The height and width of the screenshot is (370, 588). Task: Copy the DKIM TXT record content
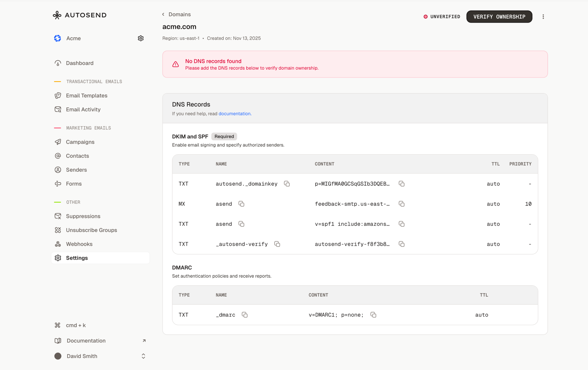[x=402, y=184]
